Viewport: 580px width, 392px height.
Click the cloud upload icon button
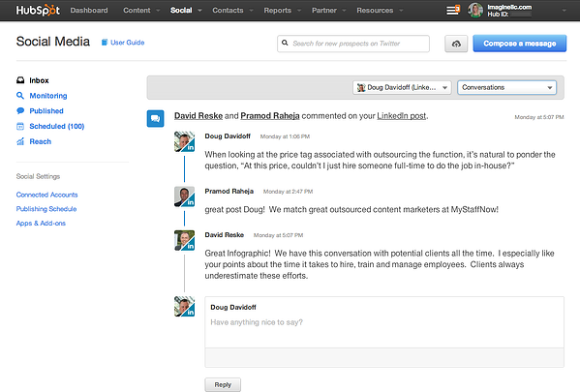pyautogui.click(x=456, y=44)
